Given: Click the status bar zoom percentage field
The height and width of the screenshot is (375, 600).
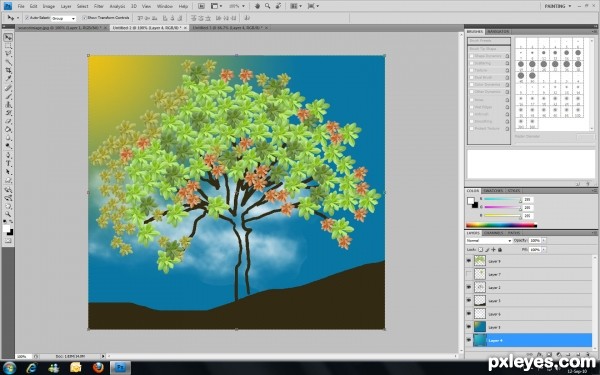Looking at the screenshot, I should 22,357.
